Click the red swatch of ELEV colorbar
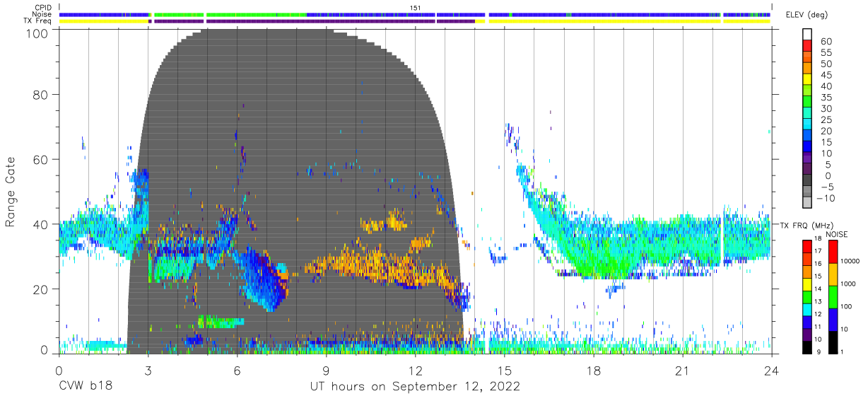This screenshot has height=401, width=868. coord(808,47)
